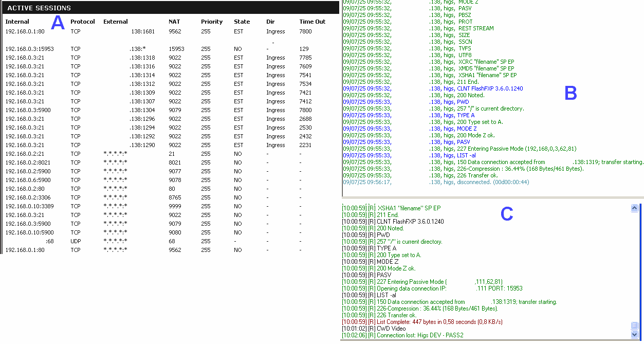The height and width of the screenshot is (344, 644).
Task: Select external address .138:1304 cell
Action: [142, 110]
